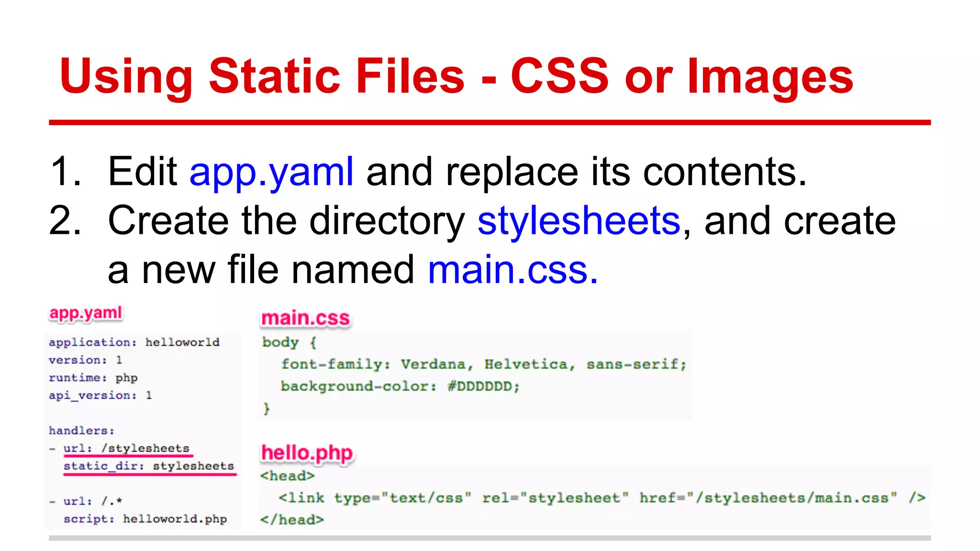Click the line 'api_version: 1'
Screen dimensions: 980x551
(100, 396)
